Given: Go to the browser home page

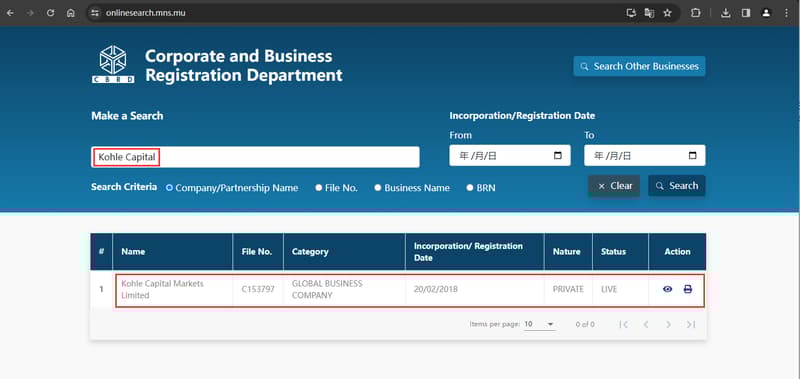Looking at the screenshot, I should point(71,13).
